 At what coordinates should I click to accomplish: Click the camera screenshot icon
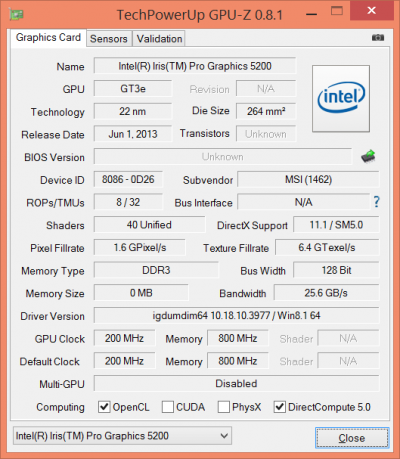point(378,37)
